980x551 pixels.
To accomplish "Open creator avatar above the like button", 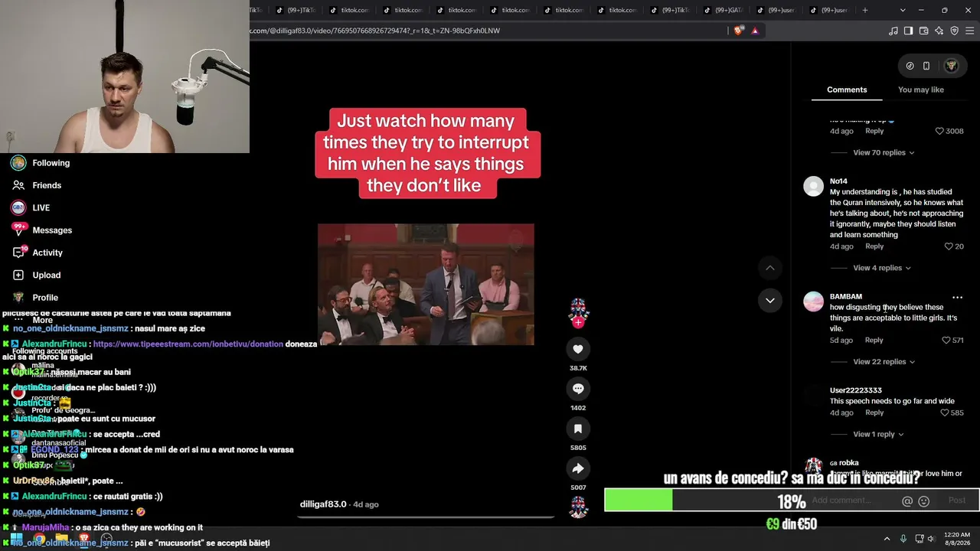I will pos(578,308).
